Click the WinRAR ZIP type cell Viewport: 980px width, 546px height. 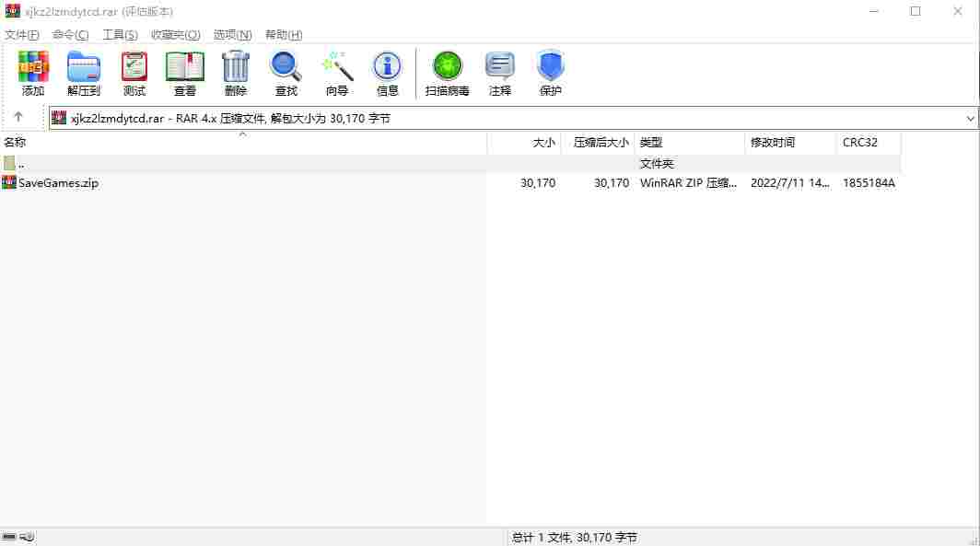[x=688, y=183]
